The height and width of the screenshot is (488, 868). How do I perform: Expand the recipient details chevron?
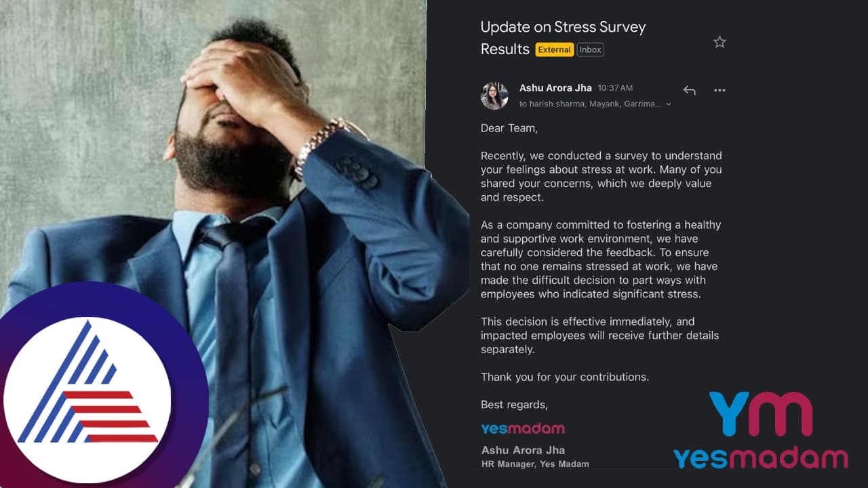[x=669, y=104]
